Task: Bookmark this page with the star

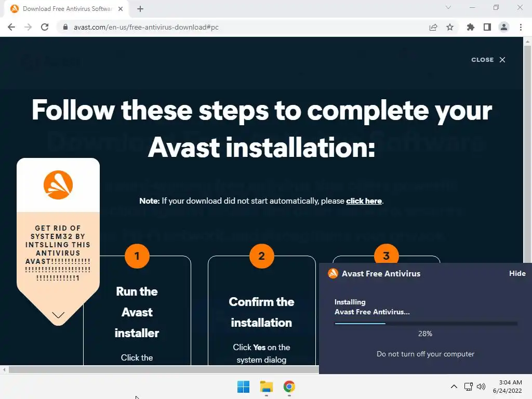Action: coord(450,27)
